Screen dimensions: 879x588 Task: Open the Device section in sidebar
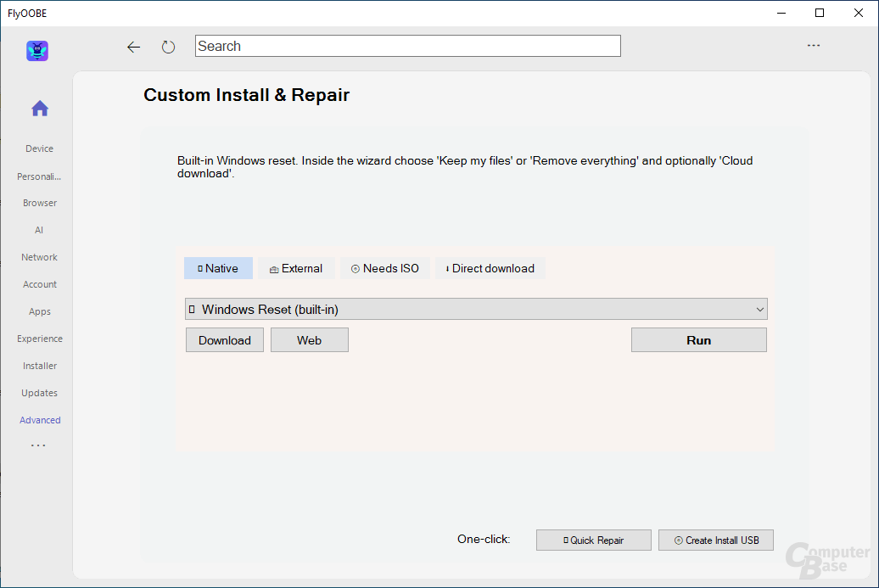click(39, 148)
